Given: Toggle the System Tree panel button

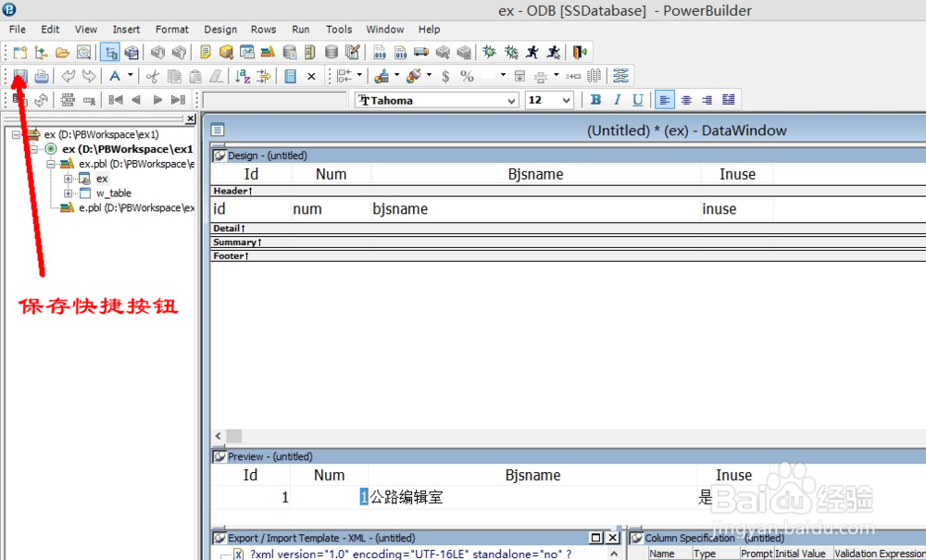Looking at the screenshot, I should pyautogui.click(x=110, y=53).
